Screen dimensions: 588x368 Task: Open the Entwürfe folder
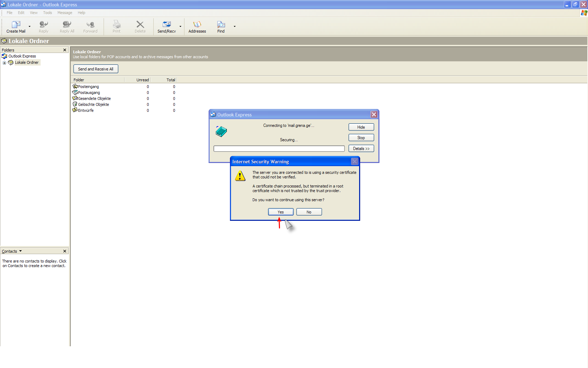click(x=85, y=110)
